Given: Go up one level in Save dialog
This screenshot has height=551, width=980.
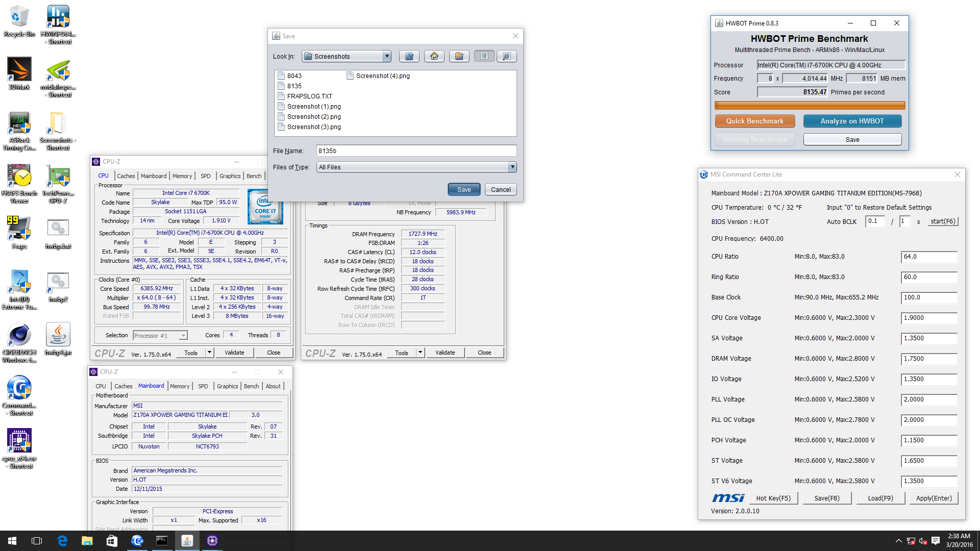Looking at the screenshot, I should pos(409,56).
